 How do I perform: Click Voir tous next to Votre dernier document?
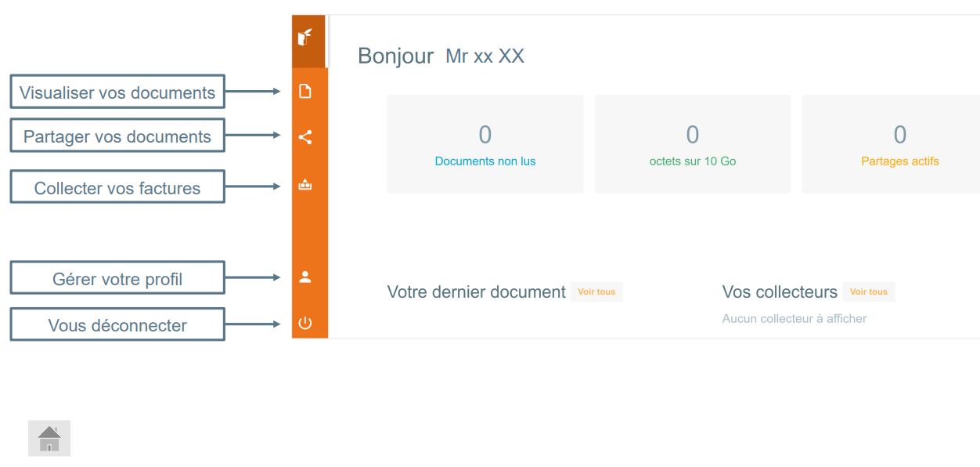click(596, 291)
